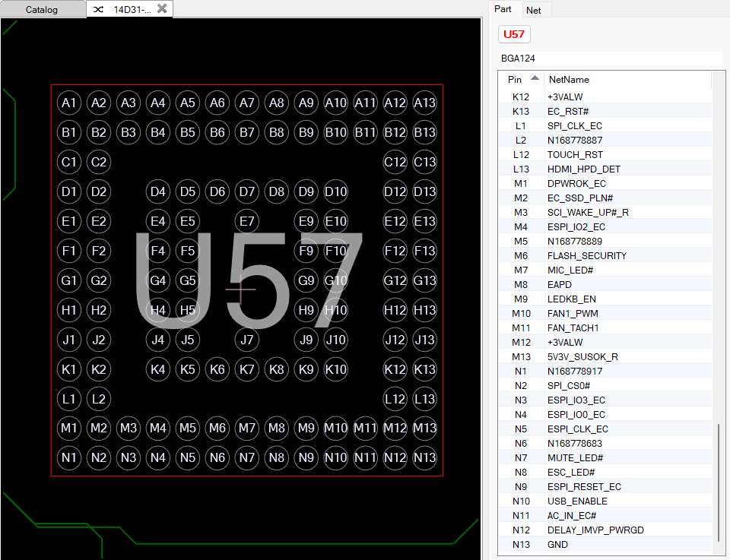Switch to the Catalog tab
730x560 pixels.
pos(42,10)
